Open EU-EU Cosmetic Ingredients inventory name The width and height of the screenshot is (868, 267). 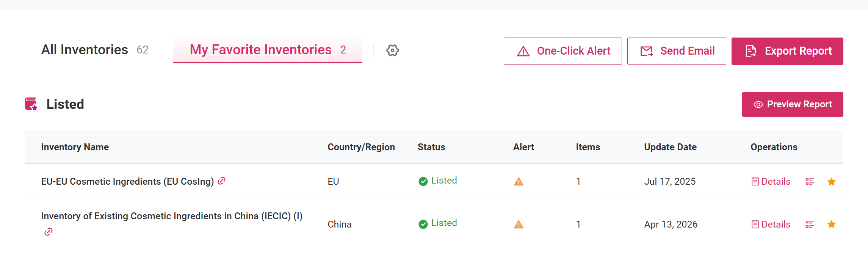tap(127, 182)
